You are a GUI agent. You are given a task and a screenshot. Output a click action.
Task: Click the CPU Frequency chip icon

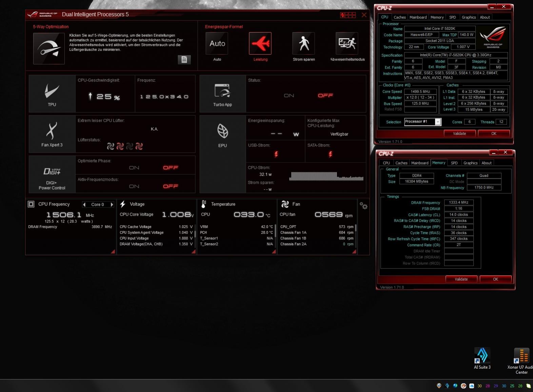(31, 204)
